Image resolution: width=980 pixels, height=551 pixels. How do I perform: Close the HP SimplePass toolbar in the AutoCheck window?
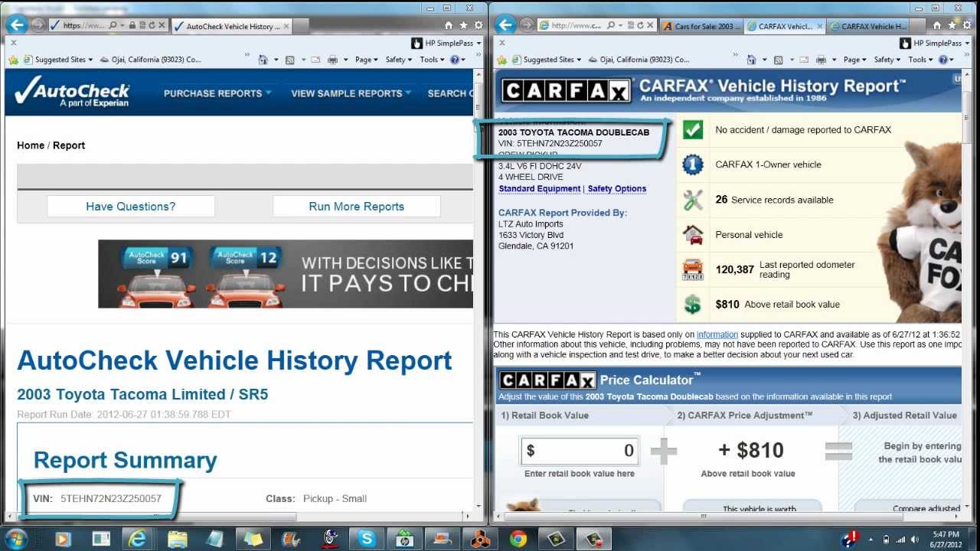(13, 43)
